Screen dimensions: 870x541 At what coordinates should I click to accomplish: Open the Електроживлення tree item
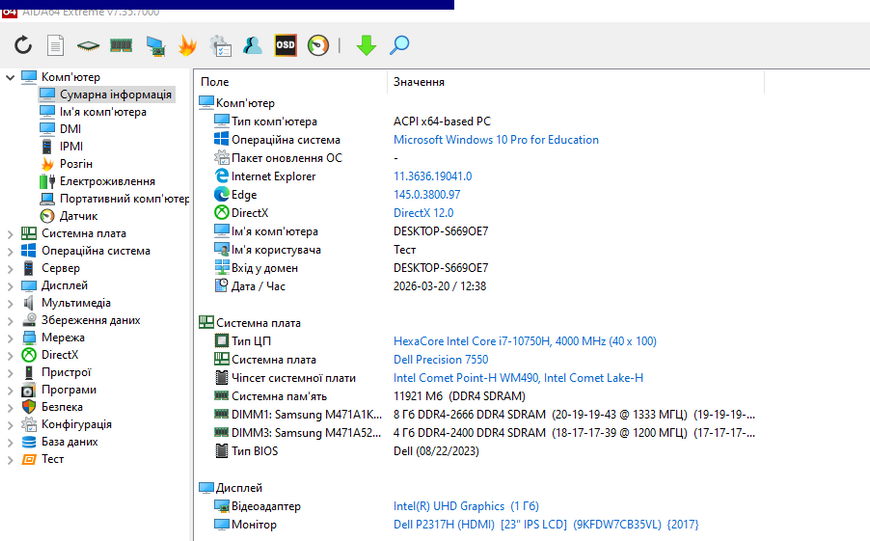(107, 181)
